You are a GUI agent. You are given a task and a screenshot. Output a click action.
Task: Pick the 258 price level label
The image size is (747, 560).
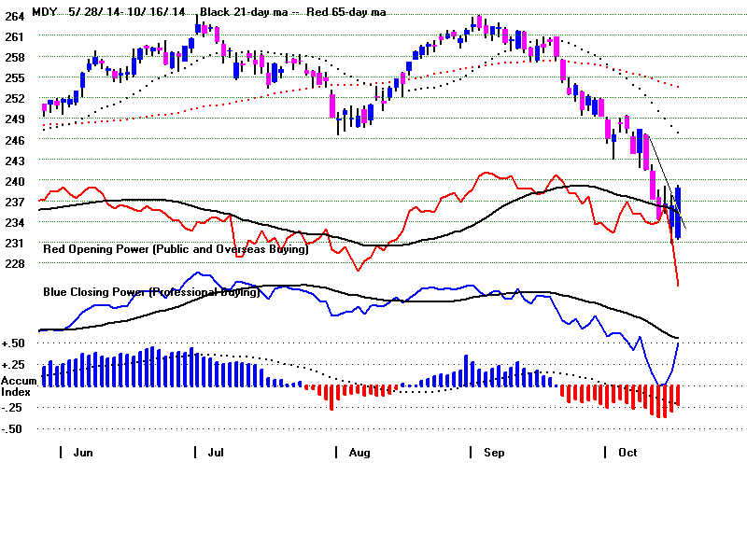click(x=14, y=58)
